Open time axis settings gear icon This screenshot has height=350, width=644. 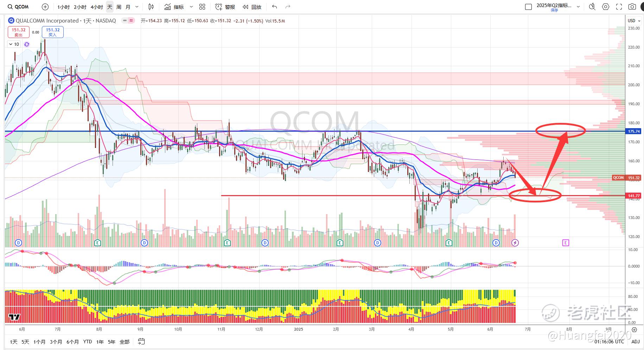tap(635, 330)
